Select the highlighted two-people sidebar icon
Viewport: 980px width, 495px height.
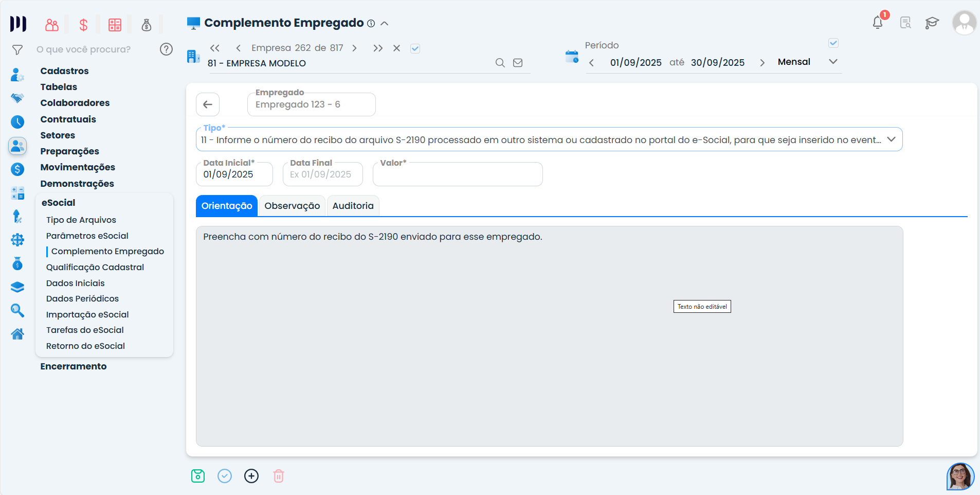[x=17, y=146]
